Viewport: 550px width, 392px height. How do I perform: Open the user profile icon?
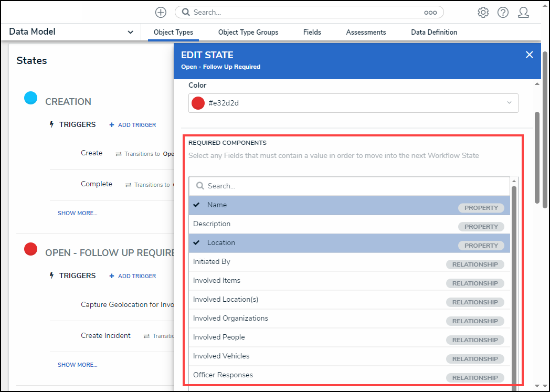(523, 12)
